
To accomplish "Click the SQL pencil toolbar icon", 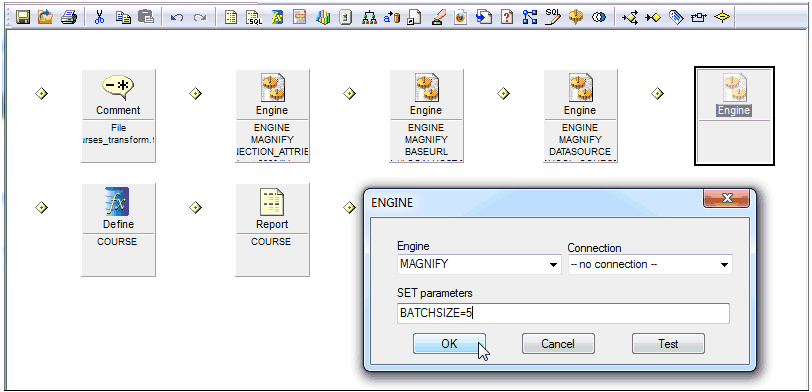I will [x=553, y=17].
